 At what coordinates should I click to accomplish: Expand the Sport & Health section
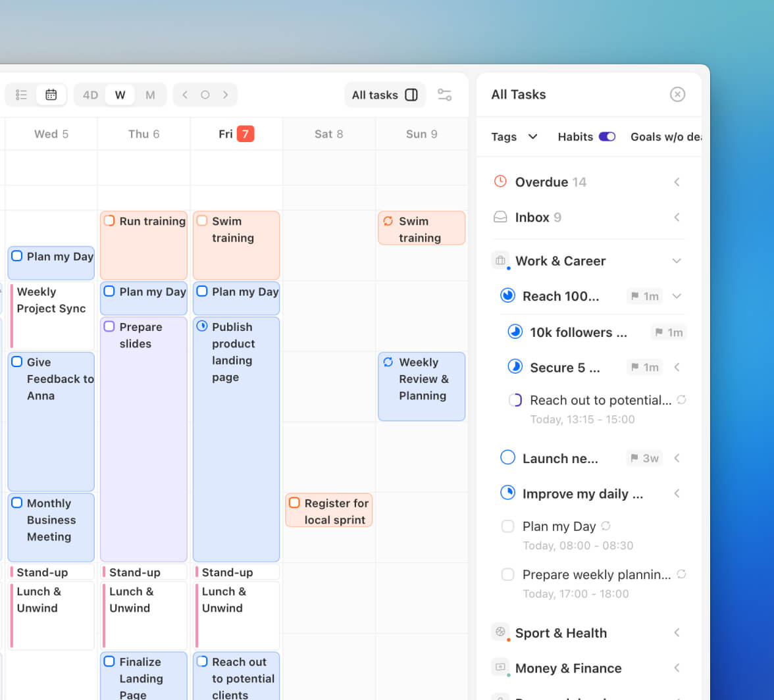pos(677,632)
